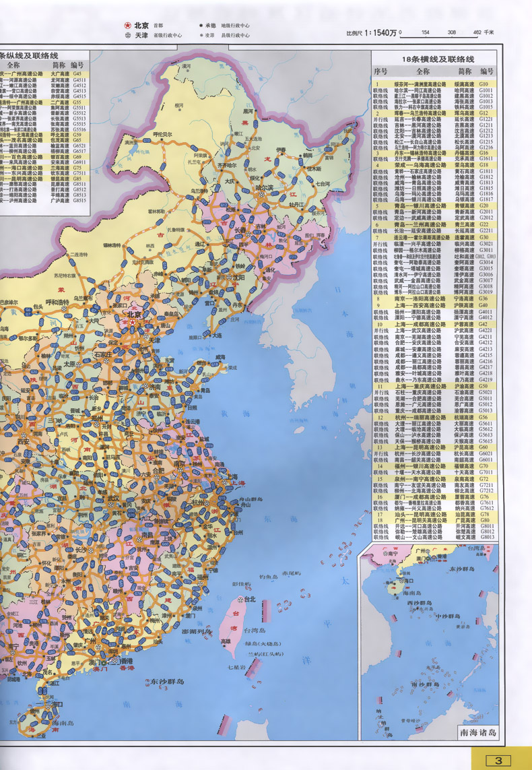Viewport: 532px width, 770px height.
Task: Click the '钓鱼岛' island label
Action: [x=269, y=576]
